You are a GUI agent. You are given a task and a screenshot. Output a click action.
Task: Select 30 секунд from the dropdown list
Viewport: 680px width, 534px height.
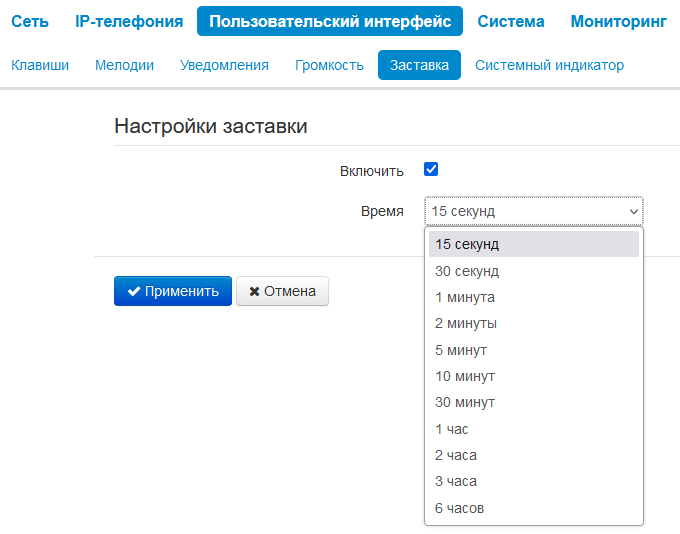tap(467, 271)
